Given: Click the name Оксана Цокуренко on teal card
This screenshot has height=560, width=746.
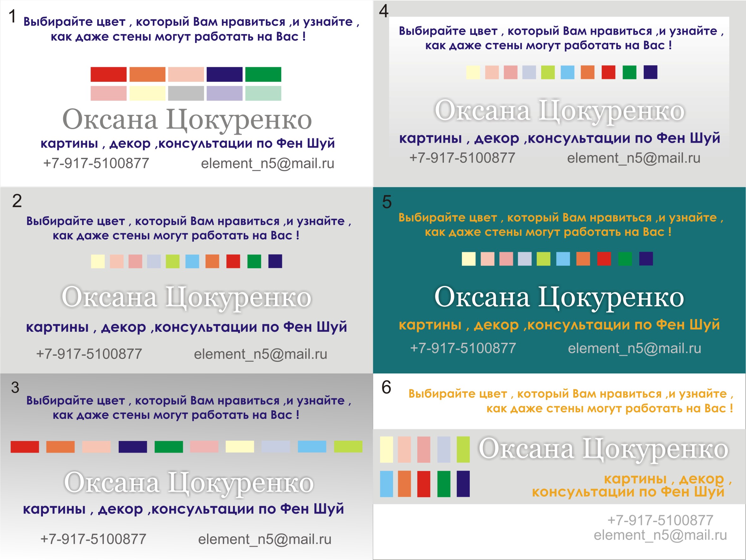Looking at the screenshot, I should tap(559, 297).
